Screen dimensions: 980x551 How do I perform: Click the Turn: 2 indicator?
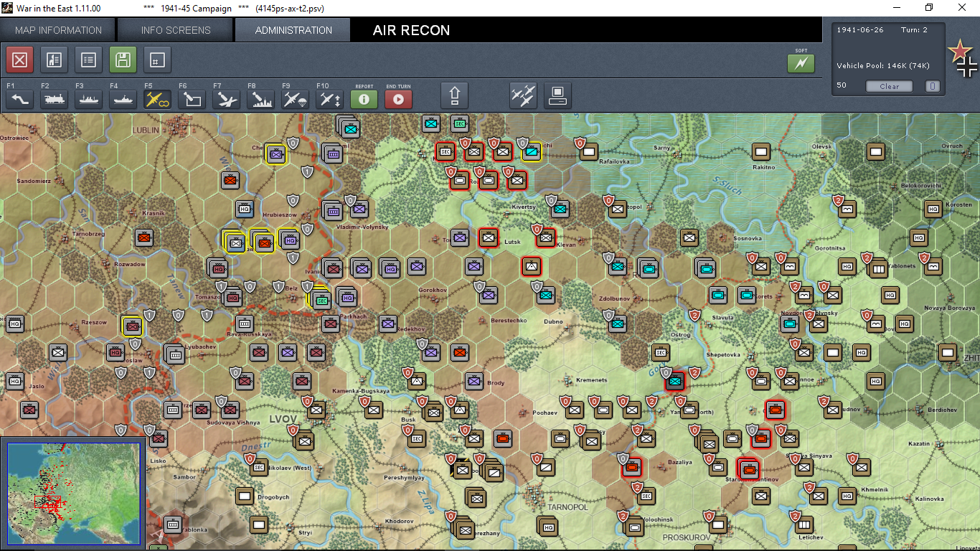pyautogui.click(x=915, y=30)
